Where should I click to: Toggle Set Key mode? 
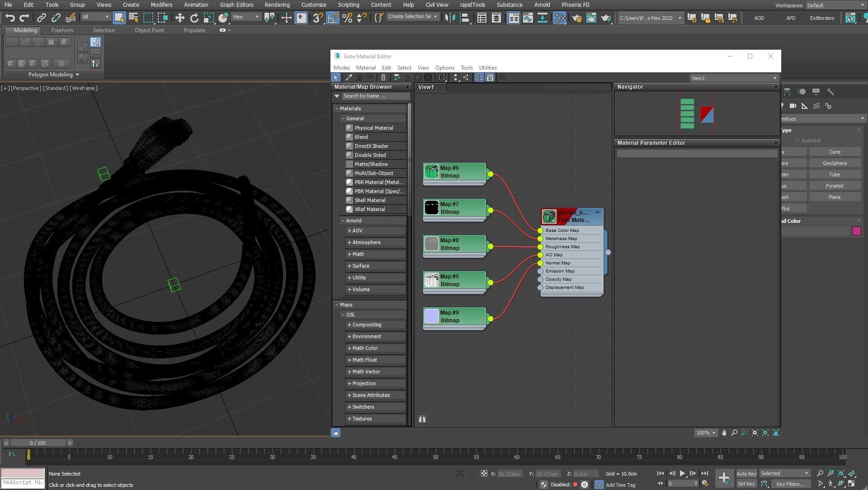(746, 484)
